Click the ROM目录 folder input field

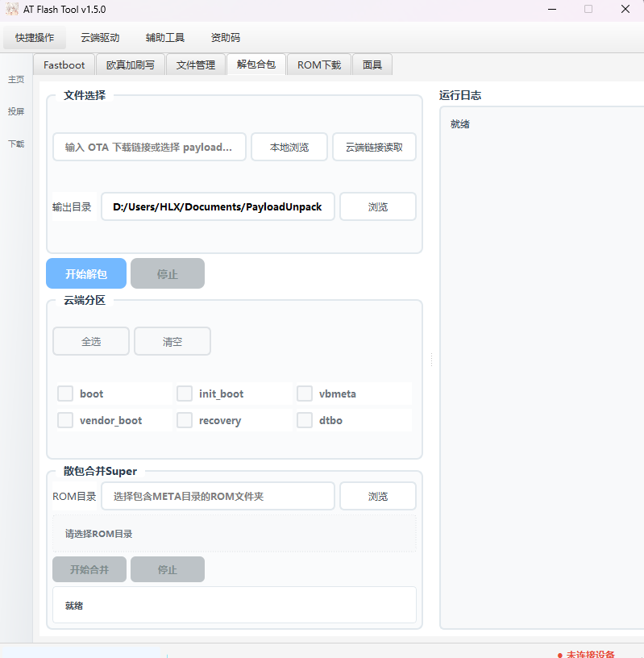click(x=218, y=496)
